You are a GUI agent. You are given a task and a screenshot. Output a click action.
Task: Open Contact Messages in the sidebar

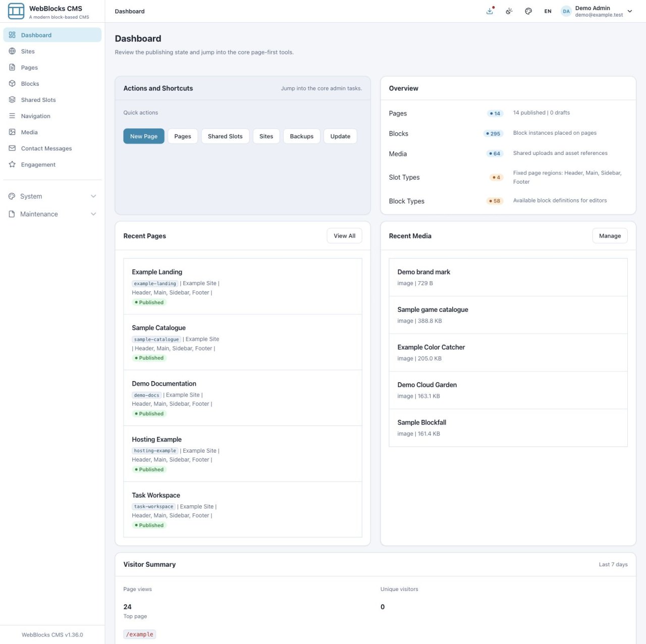tap(52, 148)
